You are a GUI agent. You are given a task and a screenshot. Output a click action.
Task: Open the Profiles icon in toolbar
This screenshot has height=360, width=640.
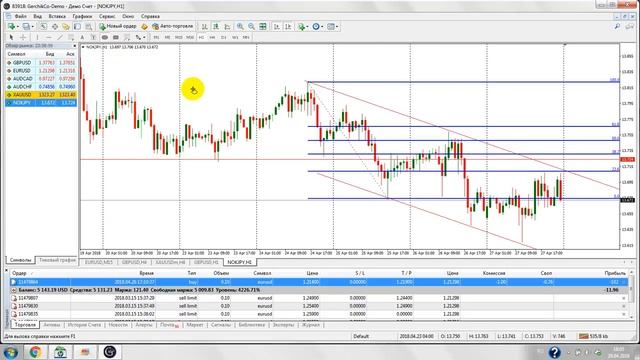click(x=26, y=27)
